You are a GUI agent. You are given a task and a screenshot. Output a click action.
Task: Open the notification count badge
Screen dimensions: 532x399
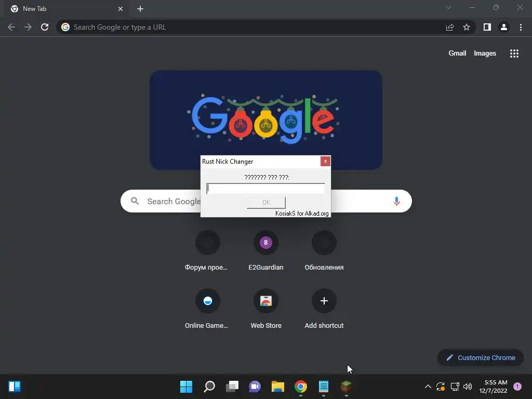pyautogui.click(x=517, y=387)
